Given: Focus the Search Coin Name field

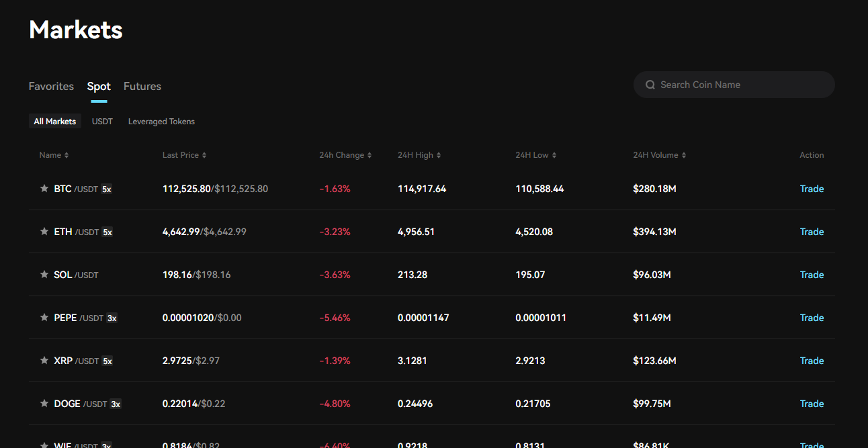Looking at the screenshot, I should [x=734, y=85].
